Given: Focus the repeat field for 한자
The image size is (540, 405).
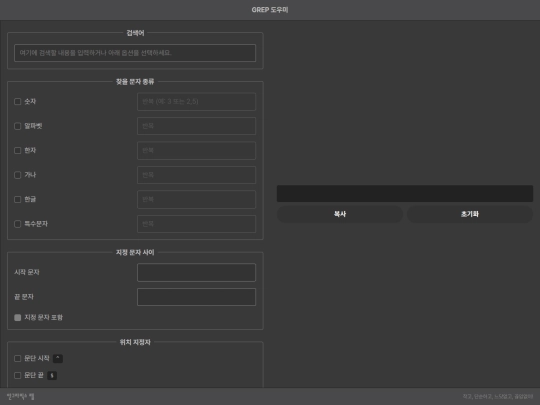Looking at the screenshot, I should (x=196, y=150).
